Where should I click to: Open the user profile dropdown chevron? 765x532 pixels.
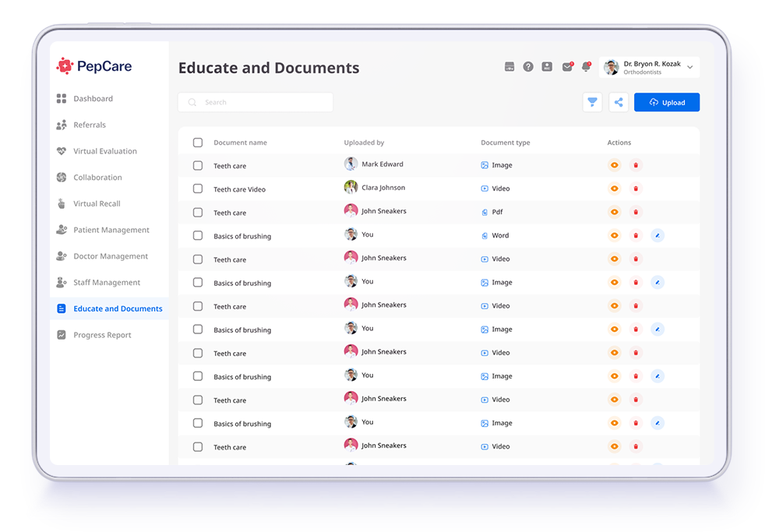pyautogui.click(x=690, y=67)
